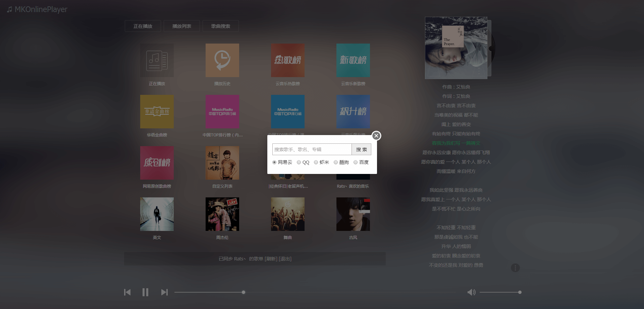Click the lyric 当唯美的祝福 都不能
The height and width of the screenshot is (309, 644).
click(x=456, y=115)
